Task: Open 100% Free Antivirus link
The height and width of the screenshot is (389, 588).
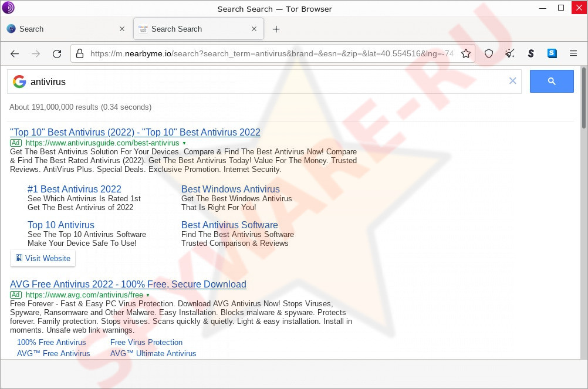Action: tap(52, 342)
